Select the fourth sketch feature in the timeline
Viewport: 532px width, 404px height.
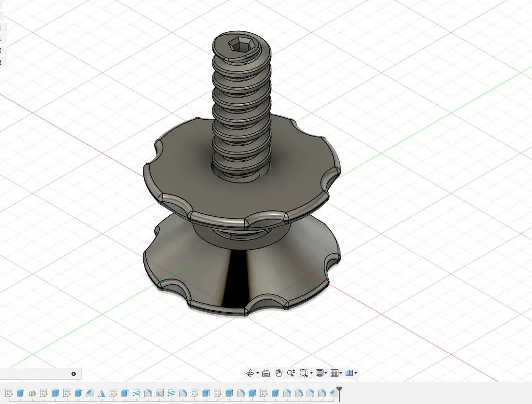113,393
